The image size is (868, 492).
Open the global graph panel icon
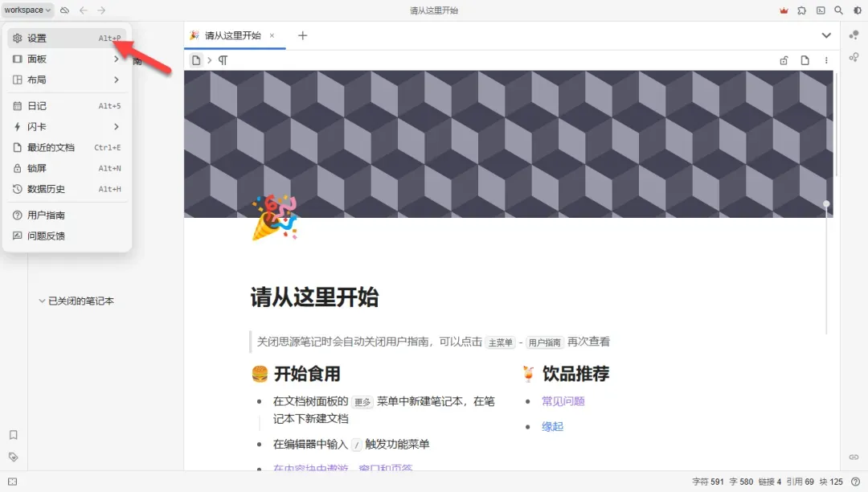click(x=854, y=57)
